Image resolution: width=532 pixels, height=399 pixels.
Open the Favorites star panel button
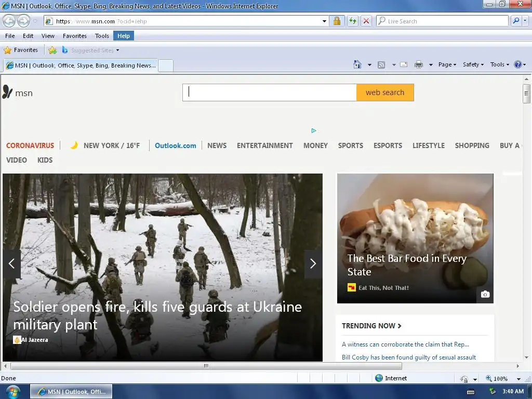click(21, 50)
